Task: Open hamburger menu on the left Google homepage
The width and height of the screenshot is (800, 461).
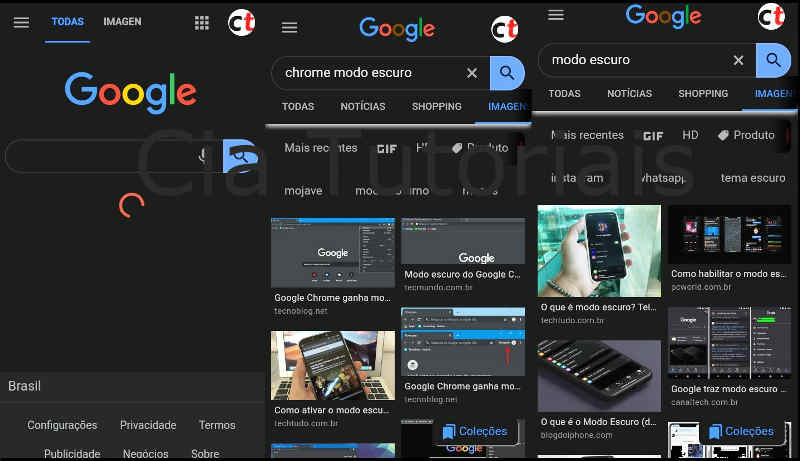Action: tap(21, 22)
